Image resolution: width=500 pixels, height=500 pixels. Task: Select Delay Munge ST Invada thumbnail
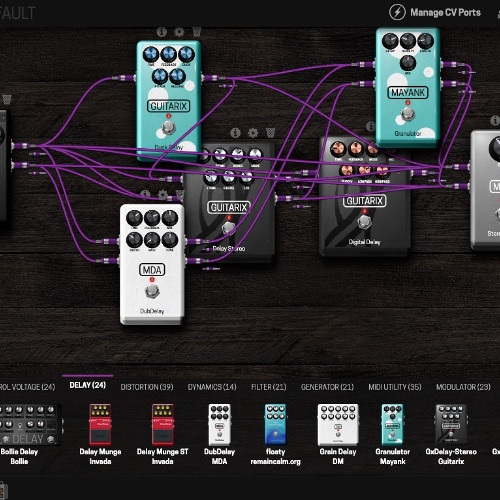[x=163, y=425]
